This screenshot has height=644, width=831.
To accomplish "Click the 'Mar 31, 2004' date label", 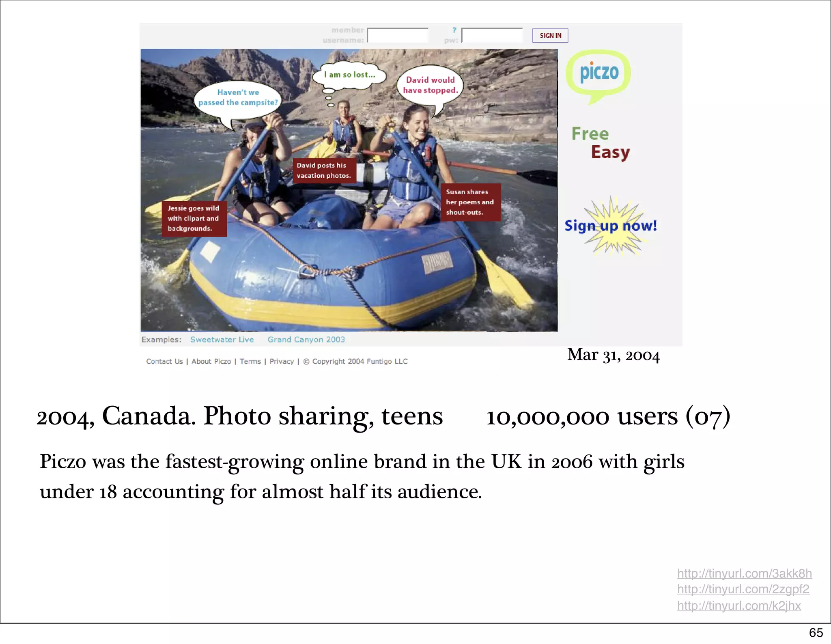I will pos(613,355).
